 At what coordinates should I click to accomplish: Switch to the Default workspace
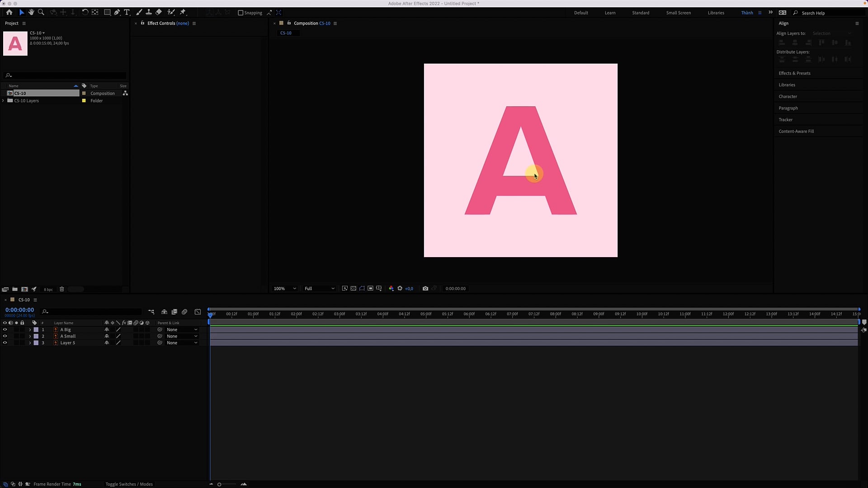click(581, 13)
